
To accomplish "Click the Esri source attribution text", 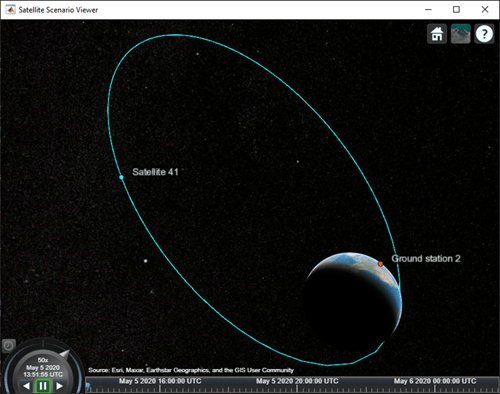I will click(191, 370).
